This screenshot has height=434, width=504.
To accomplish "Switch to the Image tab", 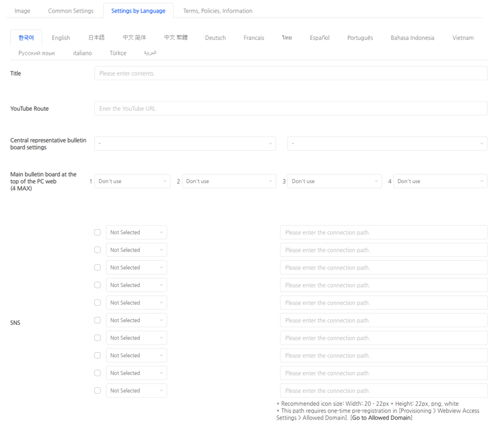I will coord(22,11).
